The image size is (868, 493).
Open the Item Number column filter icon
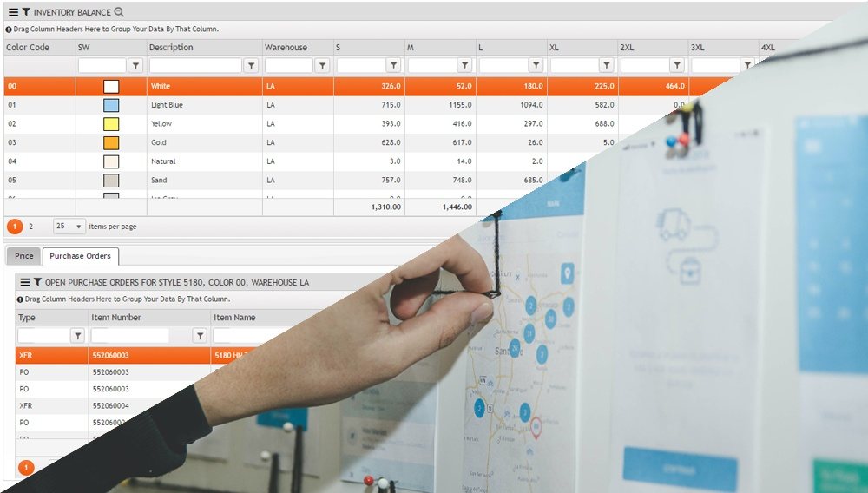200,335
